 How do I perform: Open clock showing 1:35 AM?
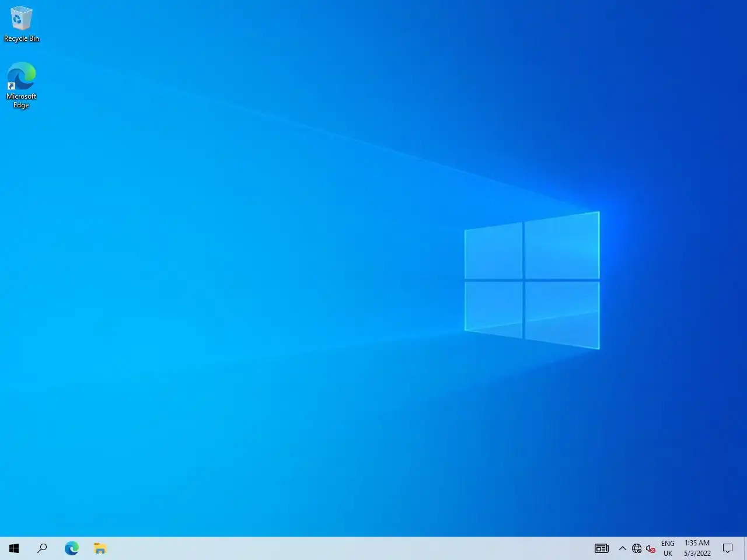point(697,548)
